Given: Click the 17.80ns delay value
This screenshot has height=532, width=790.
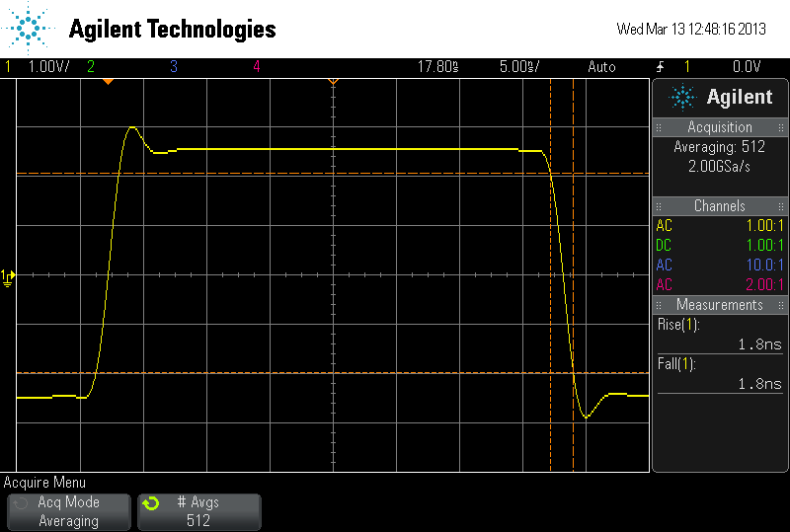Looking at the screenshot, I should pos(437,66).
